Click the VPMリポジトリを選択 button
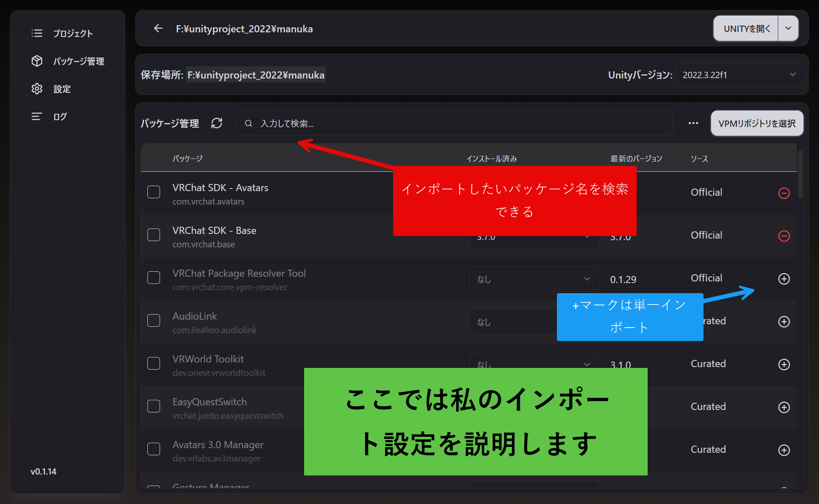The height and width of the screenshot is (504, 819). 757,123
